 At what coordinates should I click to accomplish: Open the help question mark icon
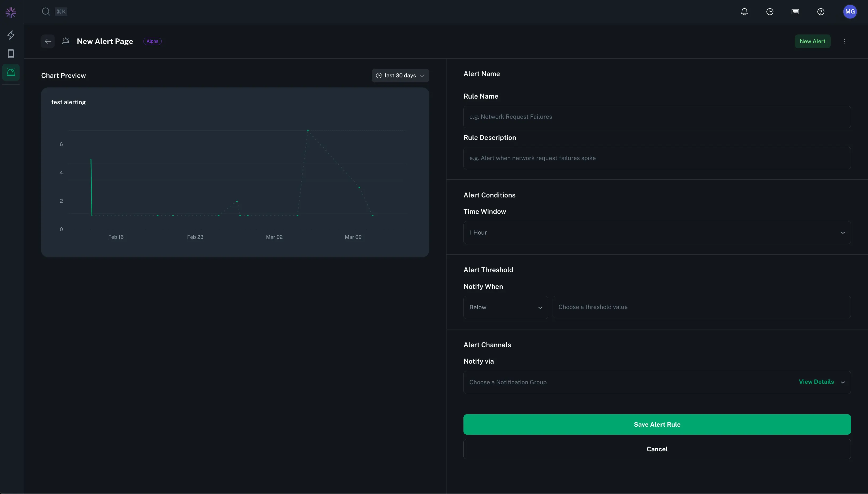point(821,12)
